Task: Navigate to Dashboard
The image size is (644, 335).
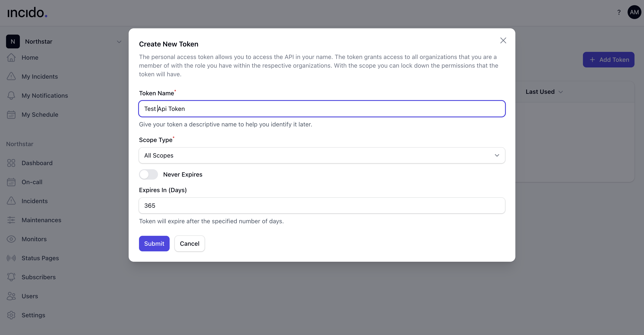Action: (x=37, y=163)
